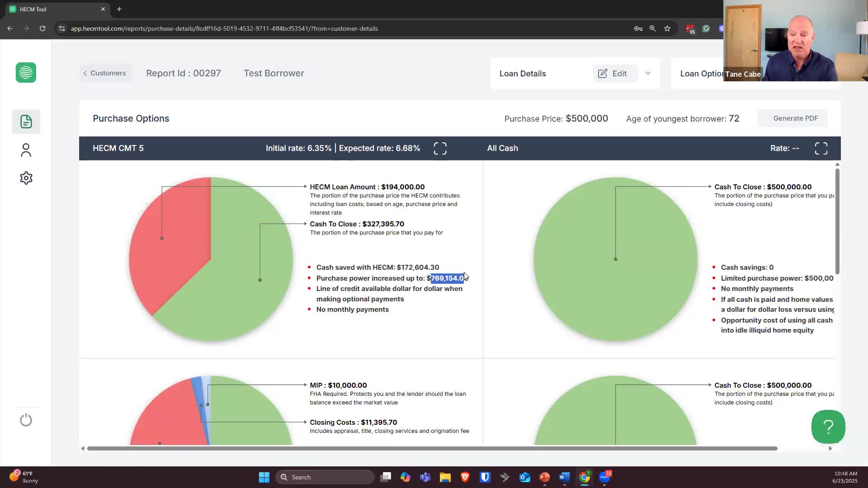868x488 pixels.
Task: Click the Test Borrower name
Action: (274, 73)
